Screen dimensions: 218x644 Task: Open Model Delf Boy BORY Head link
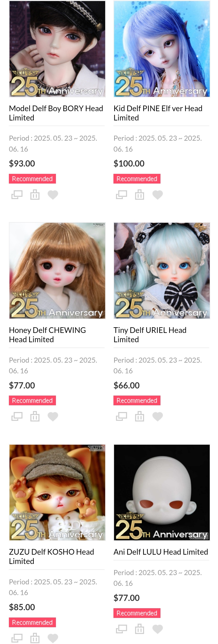pyautogui.click(x=56, y=113)
